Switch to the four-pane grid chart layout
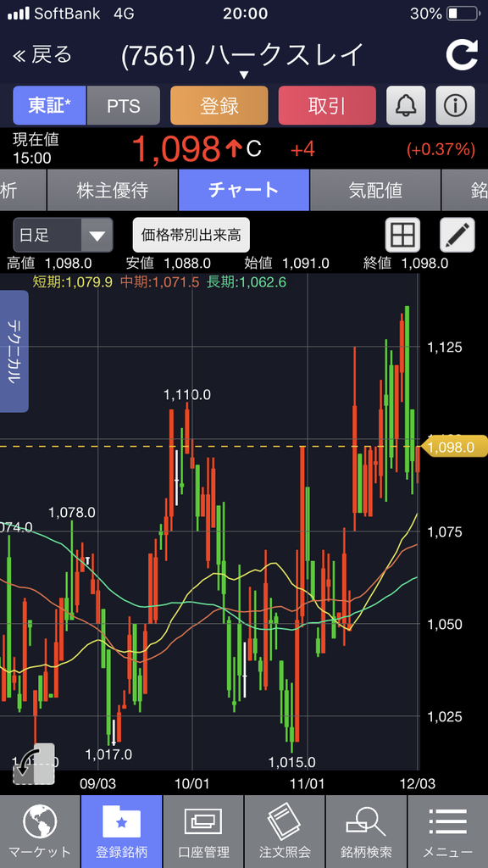This screenshot has width=488, height=868. tap(402, 236)
